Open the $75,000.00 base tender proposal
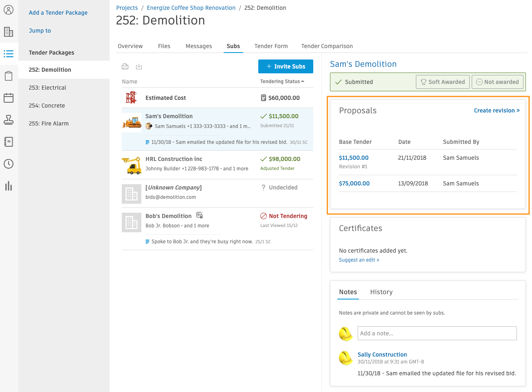 point(354,183)
